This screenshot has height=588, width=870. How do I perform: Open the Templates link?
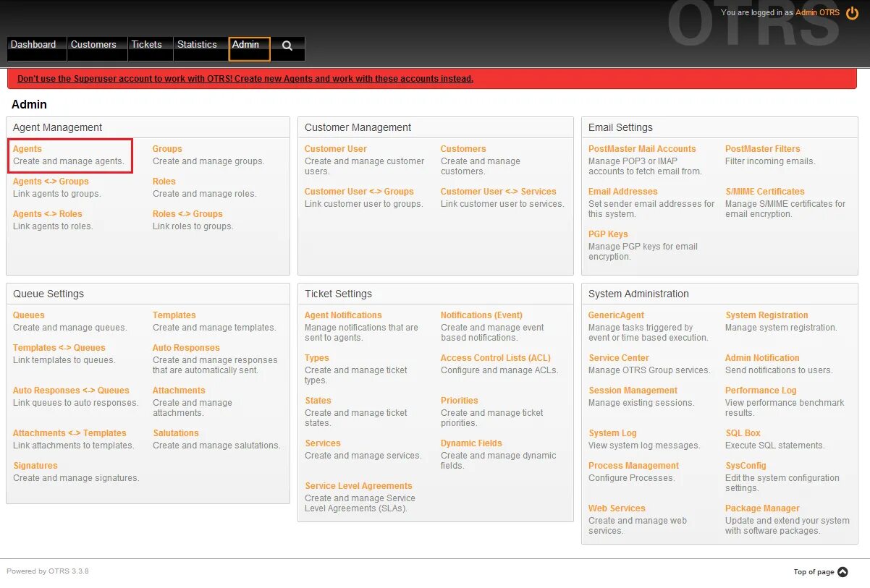[174, 315]
